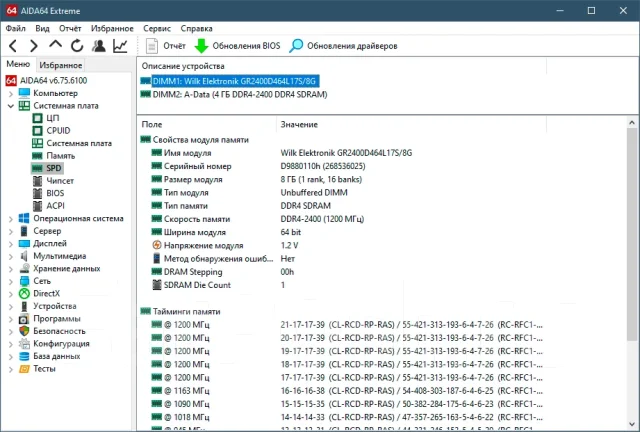Click Обновления BIOS toolbar button
Image resolution: width=640 pixels, height=432 pixels.
pos(237,46)
